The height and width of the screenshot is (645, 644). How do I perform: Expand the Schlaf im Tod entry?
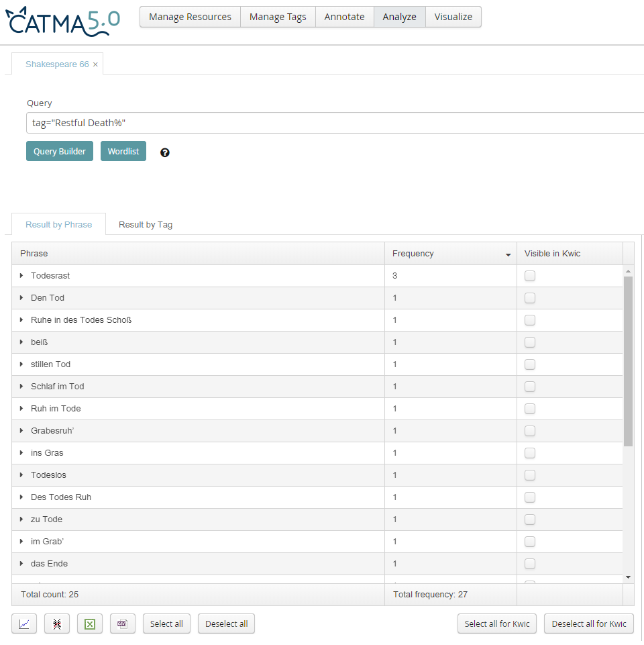(21, 387)
